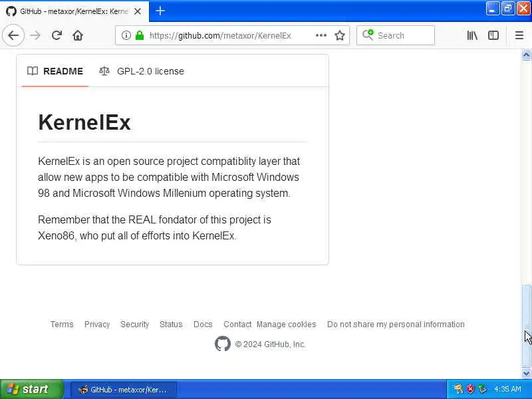Click the Xeno86 credit paragraph

tap(154, 227)
